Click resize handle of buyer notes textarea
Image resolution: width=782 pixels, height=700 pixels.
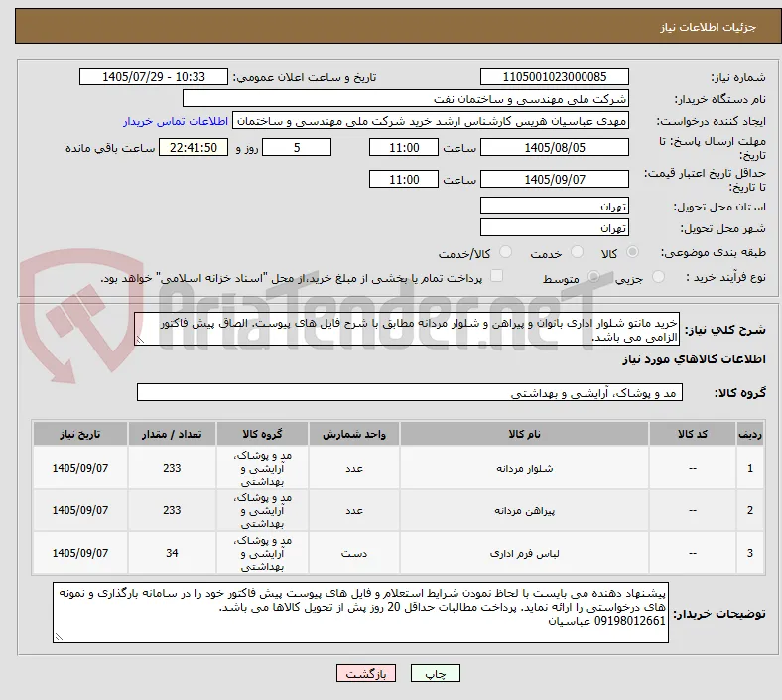pos(59,637)
